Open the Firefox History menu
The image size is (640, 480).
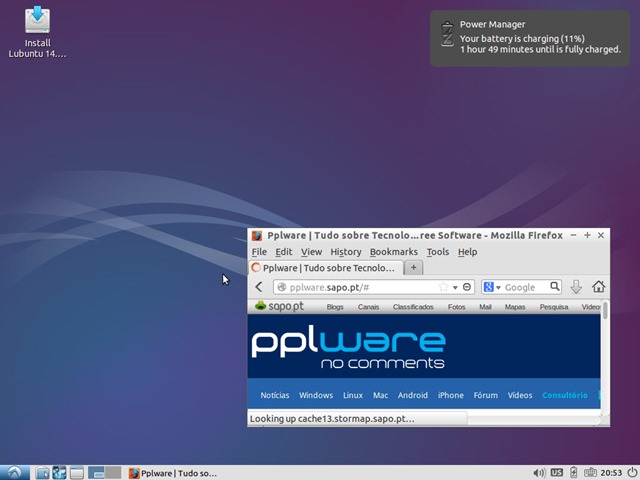(346, 252)
